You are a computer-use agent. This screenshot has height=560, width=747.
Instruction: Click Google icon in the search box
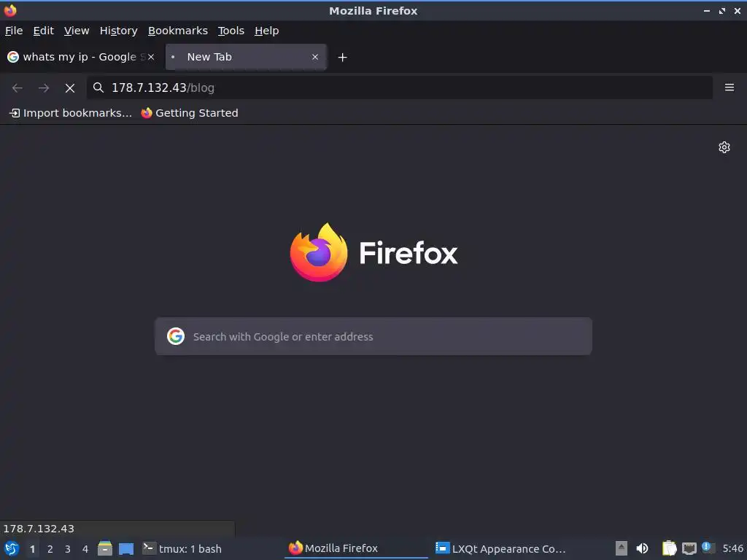176,336
